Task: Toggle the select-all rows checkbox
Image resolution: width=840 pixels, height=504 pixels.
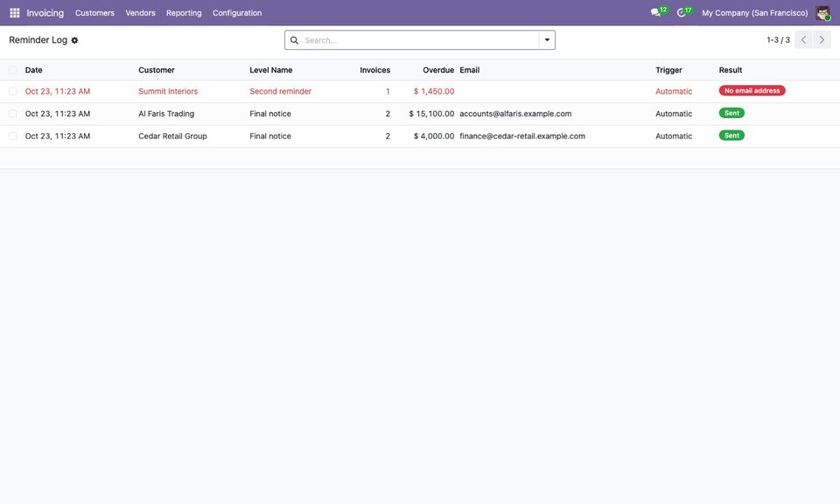Action: pyautogui.click(x=13, y=70)
